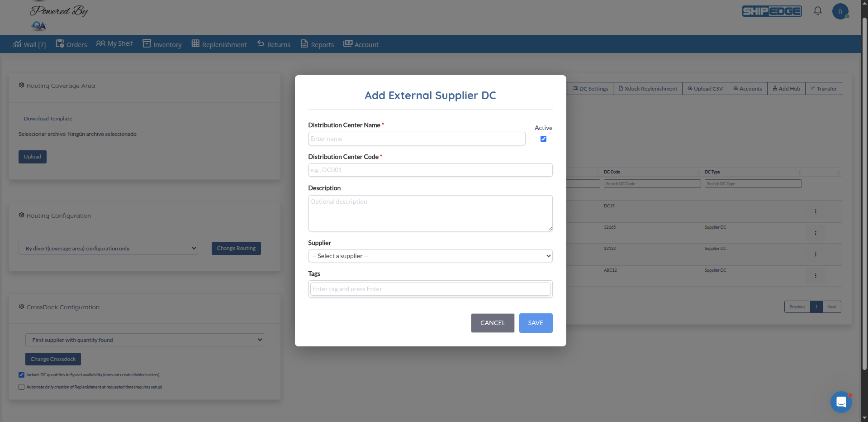Image resolution: width=868 pixels, height=422 pixels.
Task: Click the Upload button
Action: pyautogui.click(x=33, y=157)
